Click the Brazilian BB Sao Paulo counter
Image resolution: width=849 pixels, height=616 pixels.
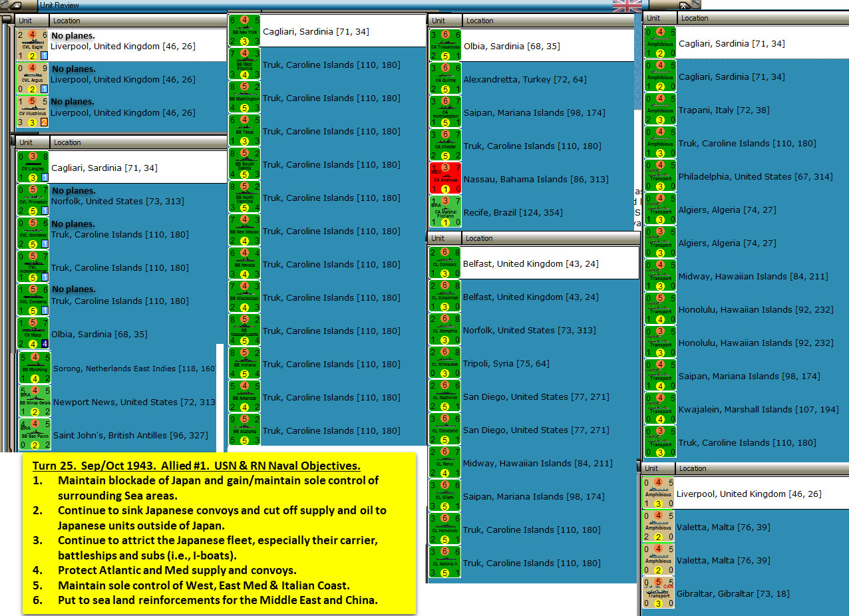pos(35,434)
